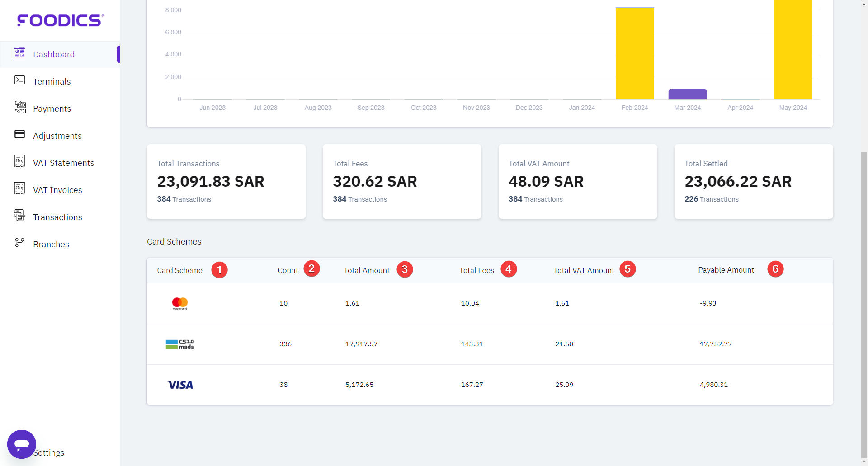Click the scrollbar up arrow
868x466 pixels.
coord(864,4)
